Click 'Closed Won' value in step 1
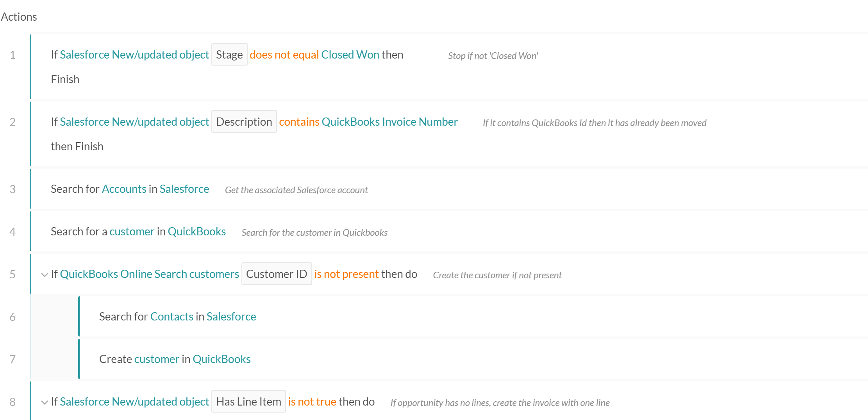The height and width of the screenshot is (420, 868). click(x=350, y=55)
